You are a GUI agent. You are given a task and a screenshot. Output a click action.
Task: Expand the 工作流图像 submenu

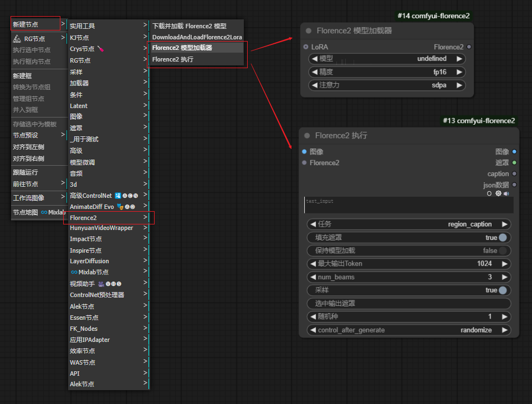(x=39, y=197)
